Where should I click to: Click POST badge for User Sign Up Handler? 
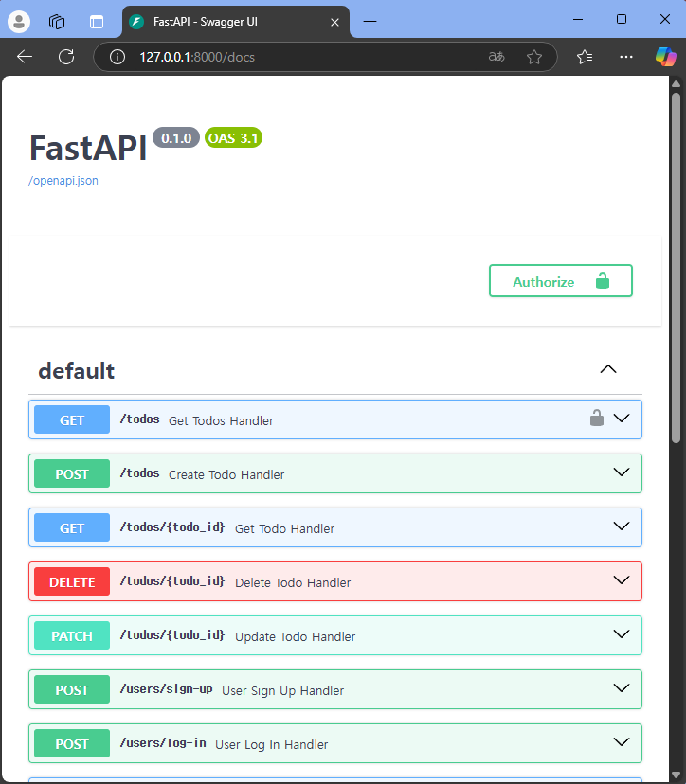(x=72, y=689)
